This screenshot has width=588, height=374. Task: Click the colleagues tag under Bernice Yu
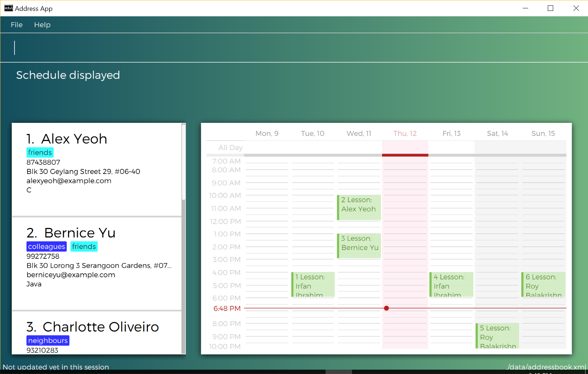(46, 246)
